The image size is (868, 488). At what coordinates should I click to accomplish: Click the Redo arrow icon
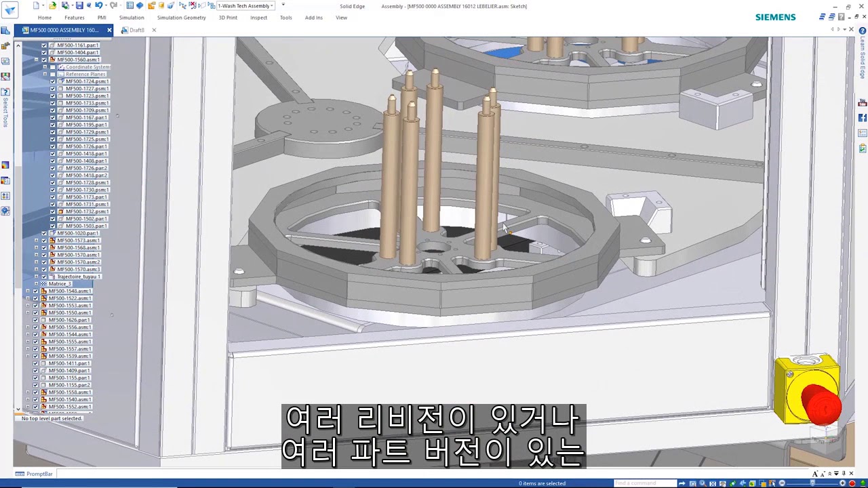[x=113, y=5]
